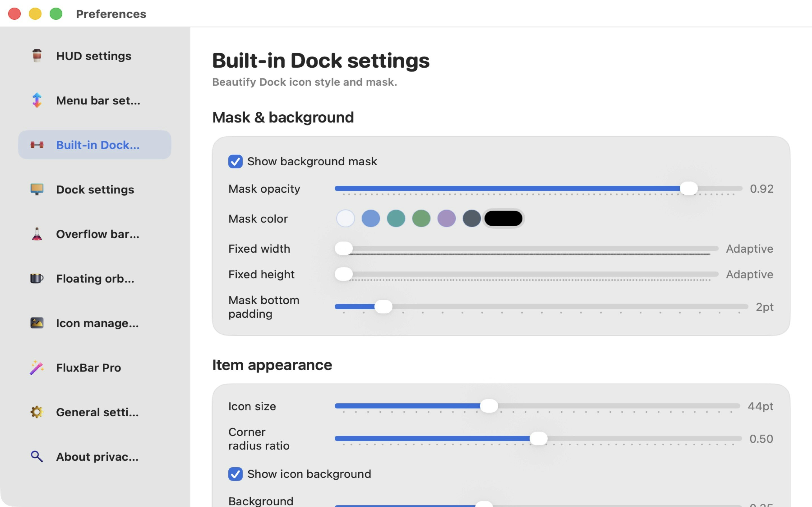
Task: Select the purple mask color swatch
Action: coord(446,218)
